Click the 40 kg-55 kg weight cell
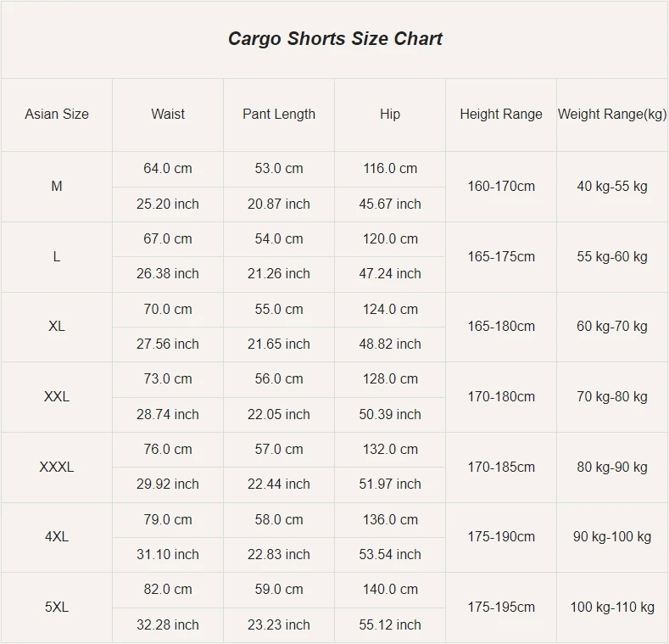Viewport: 669px width, 644px height. tap(612, 186)
